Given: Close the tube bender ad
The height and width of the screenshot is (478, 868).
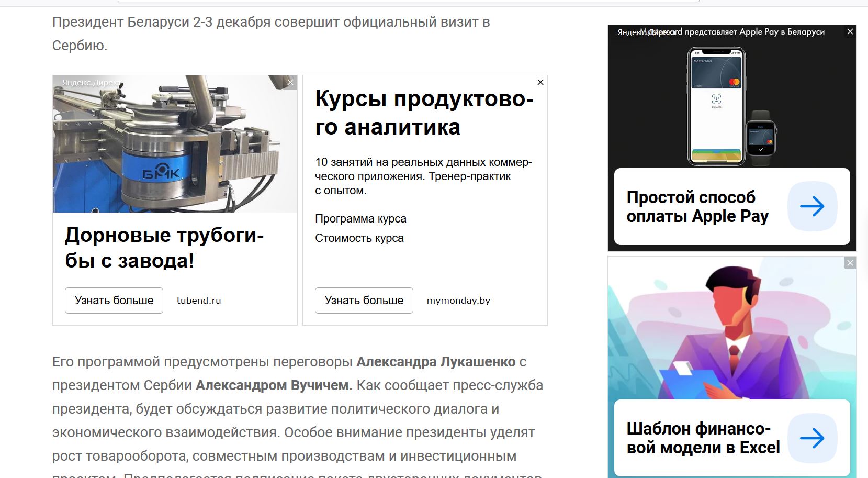Looking at the screenshot, I should click(290, 82).
